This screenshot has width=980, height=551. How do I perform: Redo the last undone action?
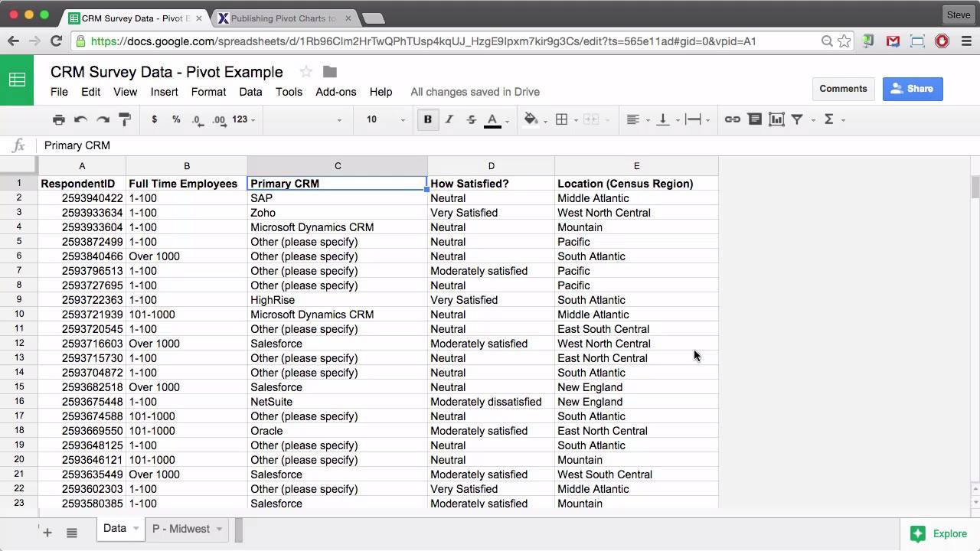tap(103, 119)
